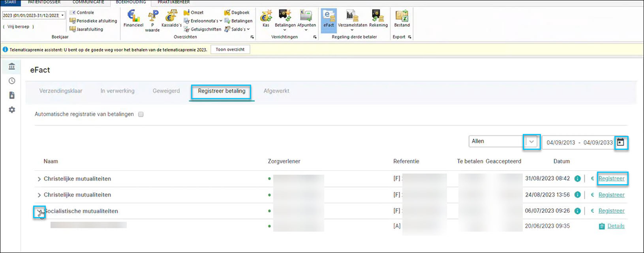Click the clock icon in left sidebar
This screenshot has height=253, width=644.
click(x=12, y=81)
